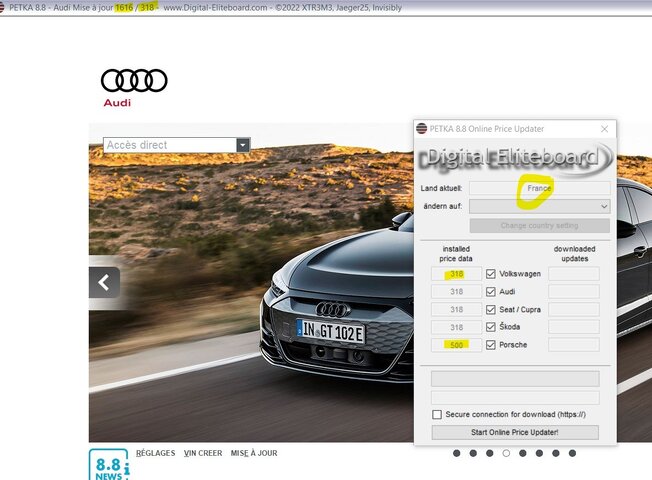The height and width of the screenshot is (480, 652).
Task: Enable secure connection for download checkbox
Action: (437, 414)
